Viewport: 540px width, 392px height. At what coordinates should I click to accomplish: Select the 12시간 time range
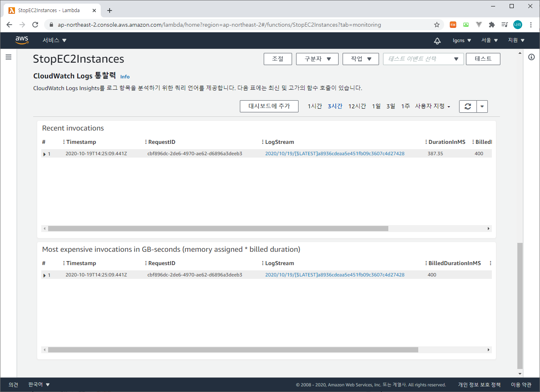(x=357, y=106)
